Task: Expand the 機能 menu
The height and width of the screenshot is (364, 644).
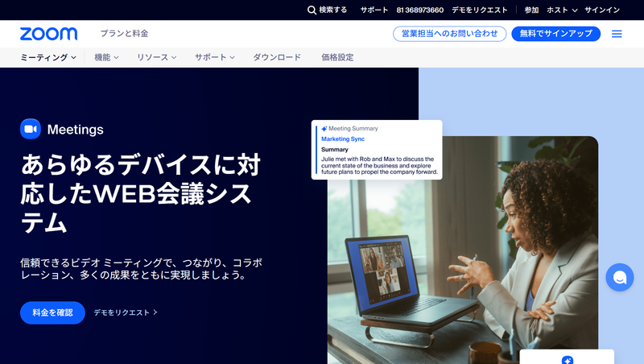Action: [106, 57]
